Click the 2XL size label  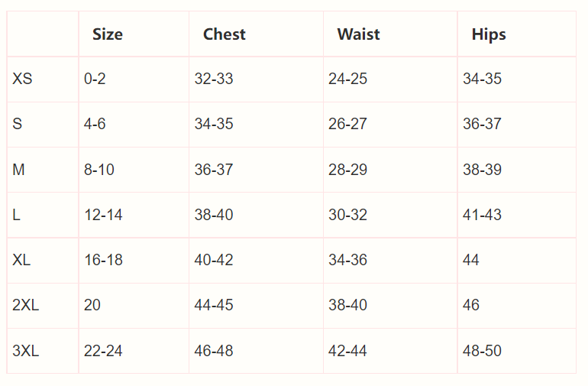25,305
